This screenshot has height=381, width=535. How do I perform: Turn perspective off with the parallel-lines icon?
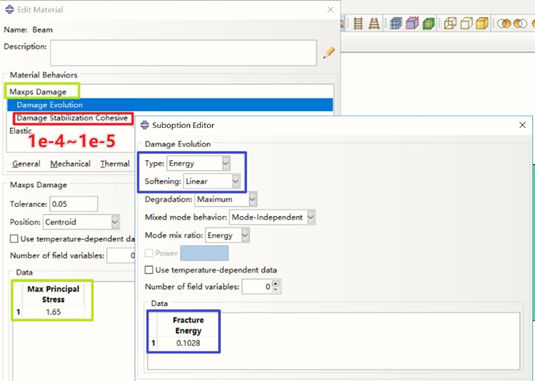[x=358, y=24]
